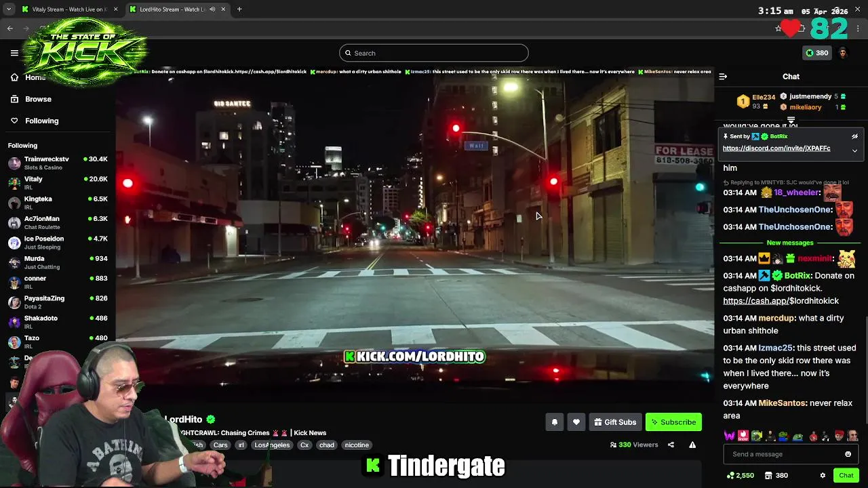The height and width of the screenshot is (488, 868).
Task: Collapse the gift leaderboard handle
Action: pos(791,120)
